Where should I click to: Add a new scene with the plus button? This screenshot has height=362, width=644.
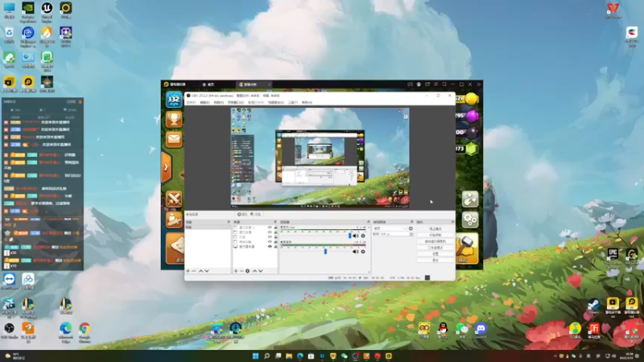pyautogui.click(x=188, y=271)
